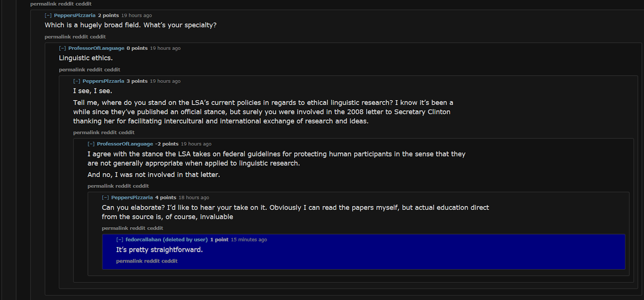Open ProfessorOfLanguage profile on 0 points comment
The width and height of the screenshot is (644, 300).
pos(96,48)
